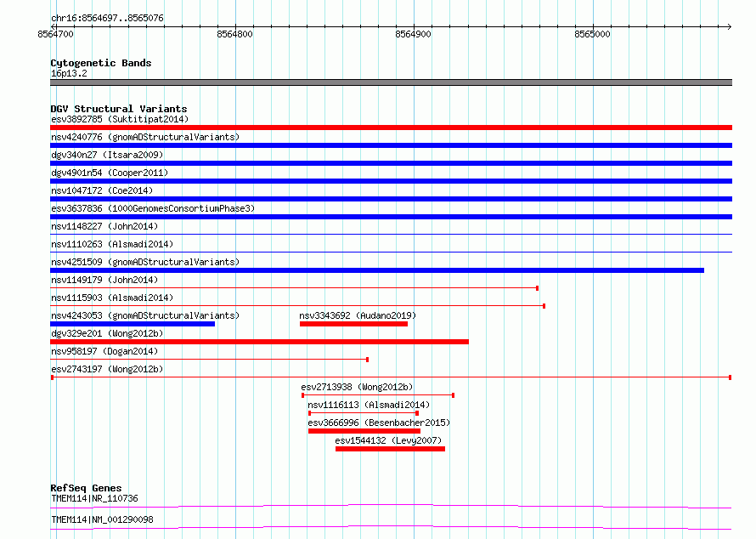Select the red esv3892785 variant bar
This screenshot has width=756, height=539.
tap(391, 128)
